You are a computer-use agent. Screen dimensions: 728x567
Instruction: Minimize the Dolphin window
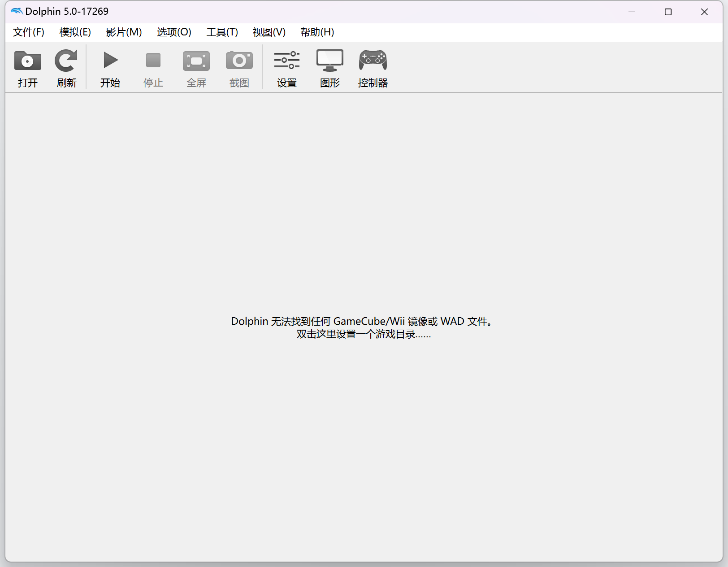tap(632, 12)
